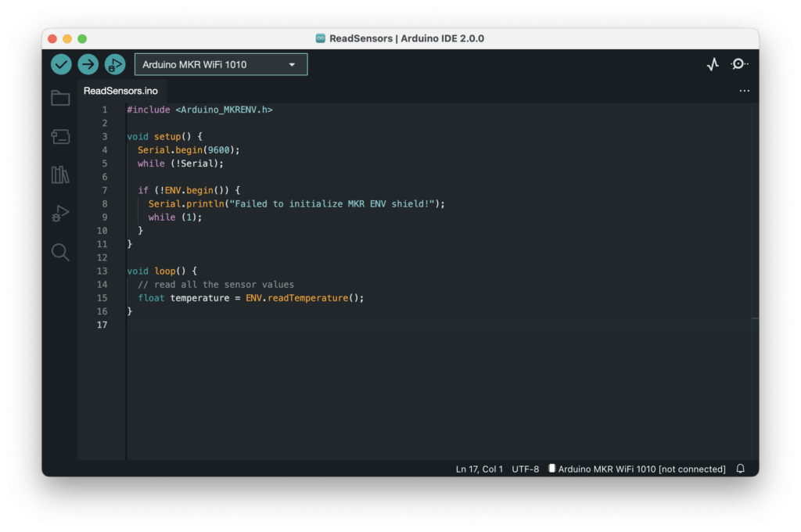Click the notification bell in status bar

[740, 469]
